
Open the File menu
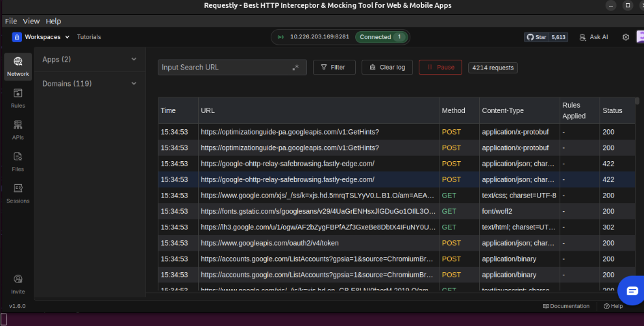10,21
